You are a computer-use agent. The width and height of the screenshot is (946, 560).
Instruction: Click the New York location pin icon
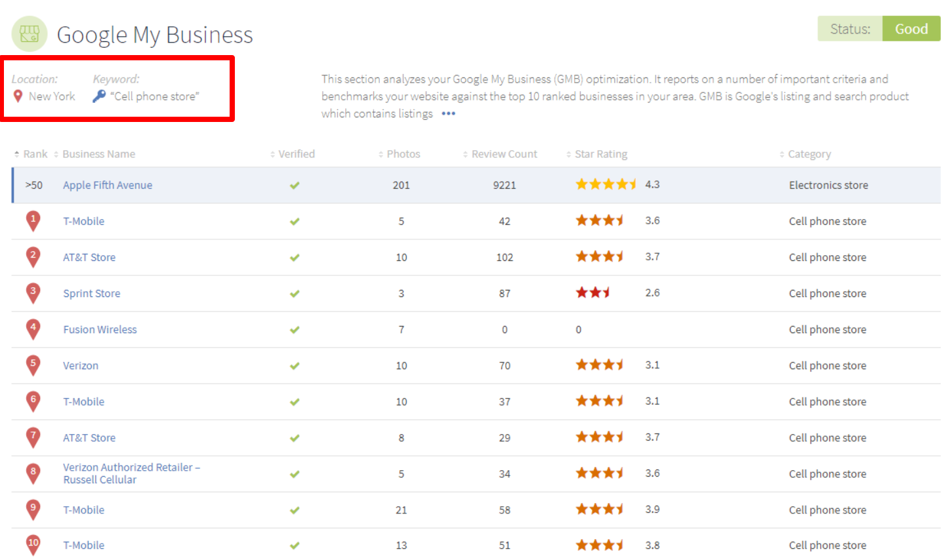pyautogui.click(x=18, y=96)
